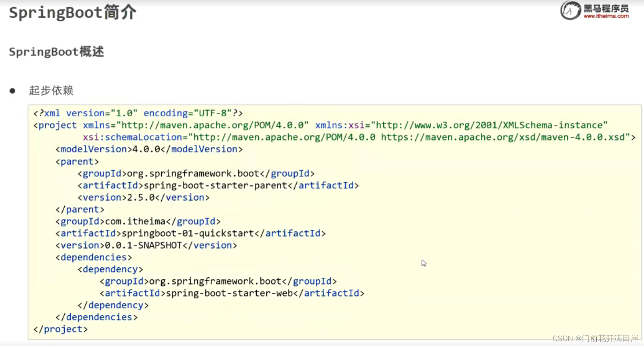Click the 'xsi:schemaLocation' attribute line
Viewport: 644px width, 346px height.
pyautogui.click(x=359, y=137)
